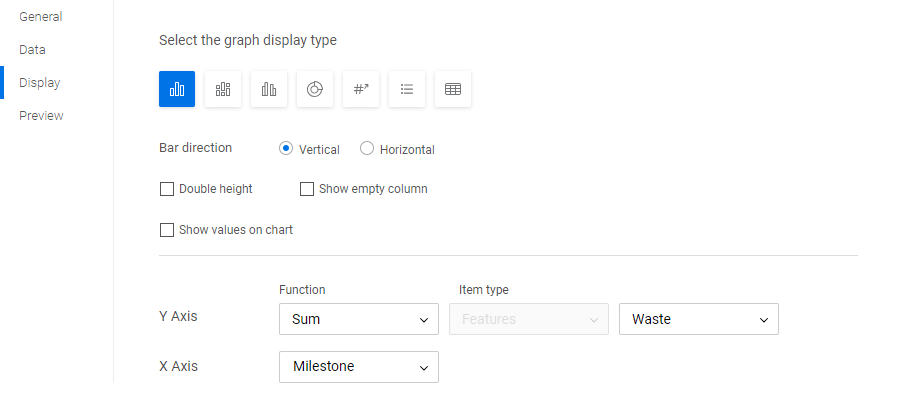Viewport: 897px width, 402px height.
Task: Set bar direction to Vertical
Action: point(286,149)
